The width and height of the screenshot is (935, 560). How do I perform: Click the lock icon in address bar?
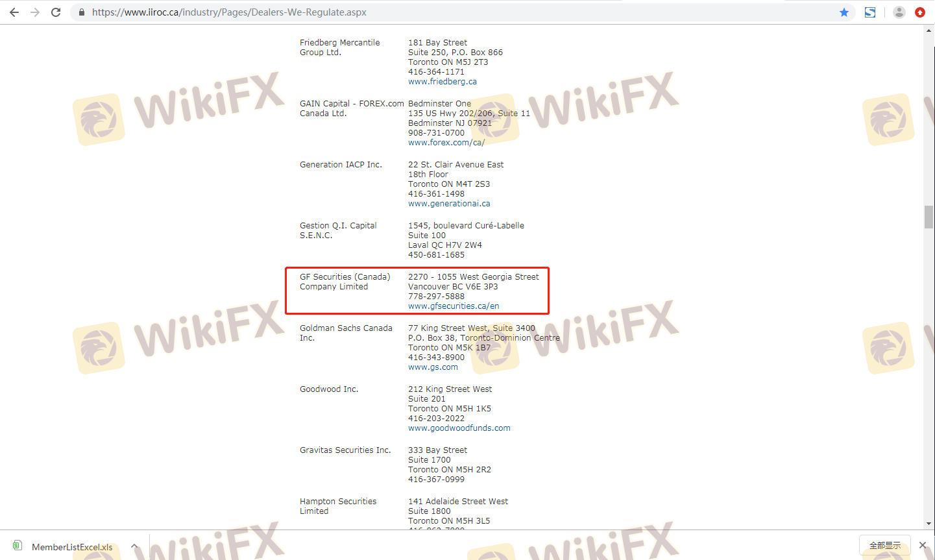[82, 12]
